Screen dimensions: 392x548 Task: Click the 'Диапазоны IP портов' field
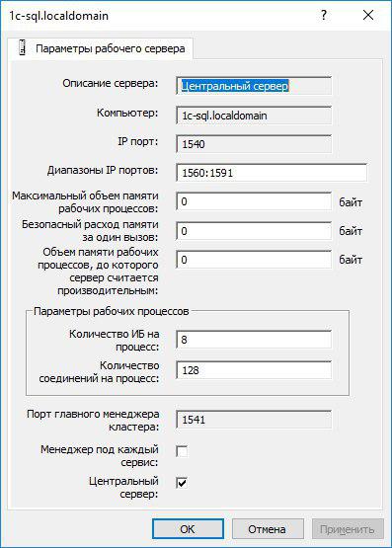coord(272,173)
